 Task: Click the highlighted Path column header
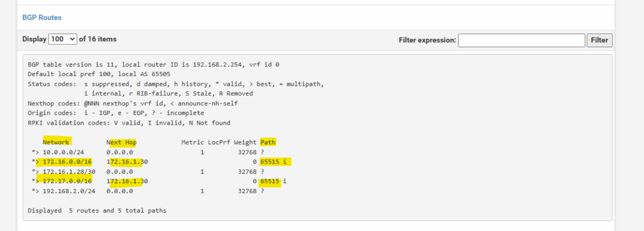(x=268, y=142)
